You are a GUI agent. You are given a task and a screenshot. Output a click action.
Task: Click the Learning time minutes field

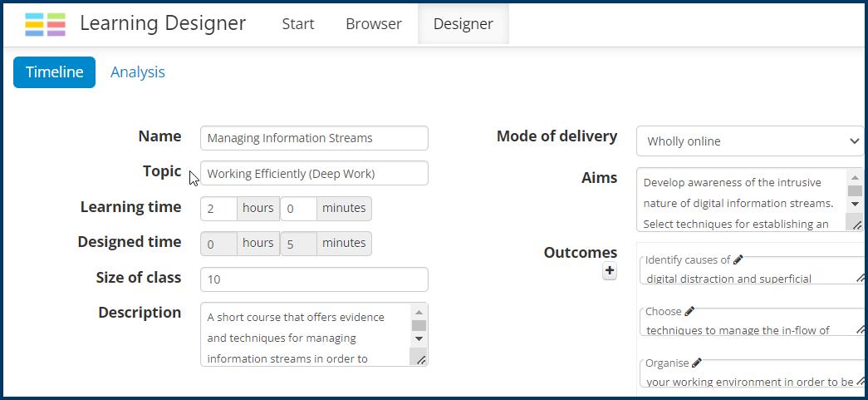tap(298, 209)
